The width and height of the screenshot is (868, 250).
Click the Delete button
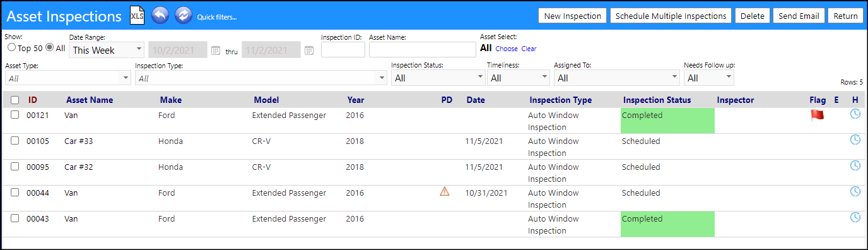pos(752,16)
